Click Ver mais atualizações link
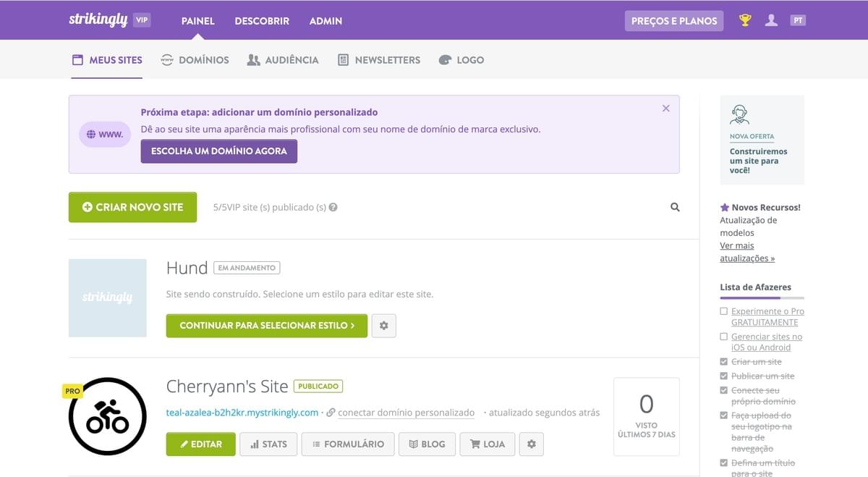 coord(747,252)
